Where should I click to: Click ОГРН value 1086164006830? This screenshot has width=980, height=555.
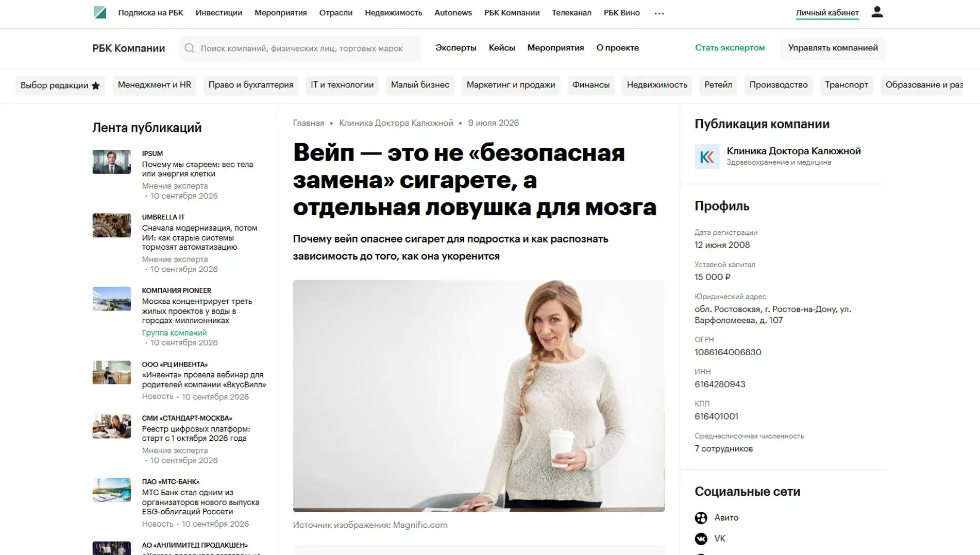[728, 353]
